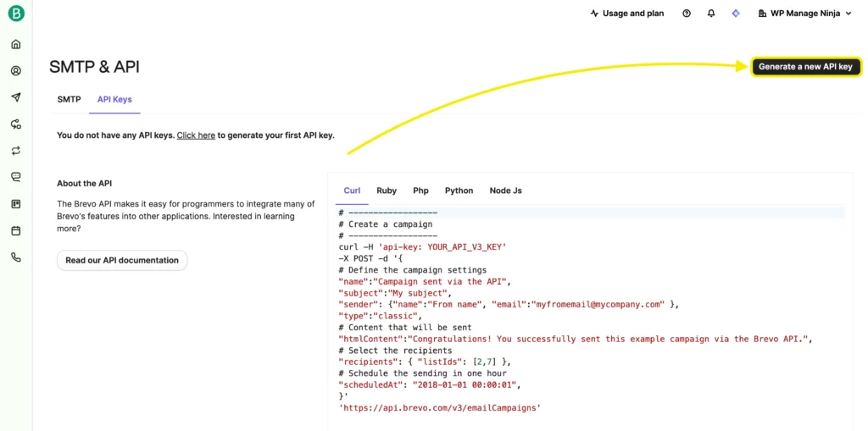Image resolution: width=868 pixels, height=431 pixels.
Task: Click '# Schedule the sending in one hour' comment
Action: pyautogui.click(x=422, y=373)
